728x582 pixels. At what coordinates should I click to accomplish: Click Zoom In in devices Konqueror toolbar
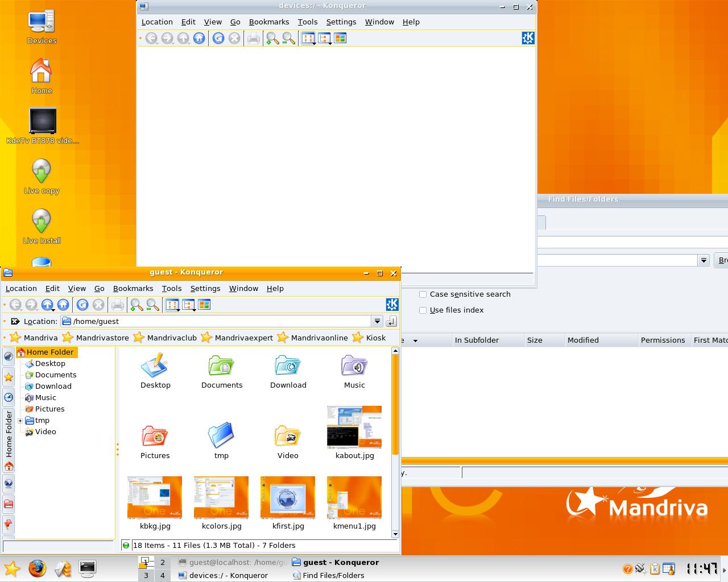272,38
